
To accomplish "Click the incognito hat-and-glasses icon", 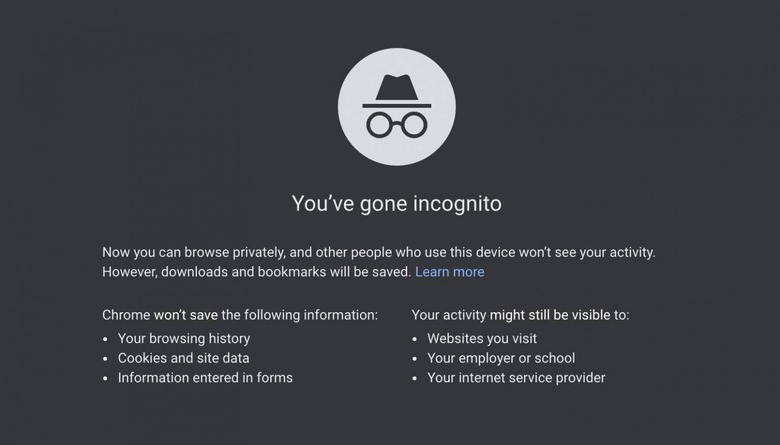I will click(396, 106).
